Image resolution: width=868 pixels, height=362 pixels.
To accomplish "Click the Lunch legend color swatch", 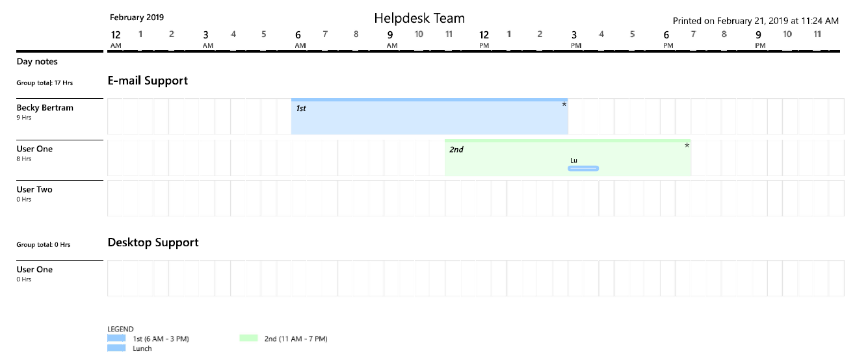I will [x=116, y=348].
